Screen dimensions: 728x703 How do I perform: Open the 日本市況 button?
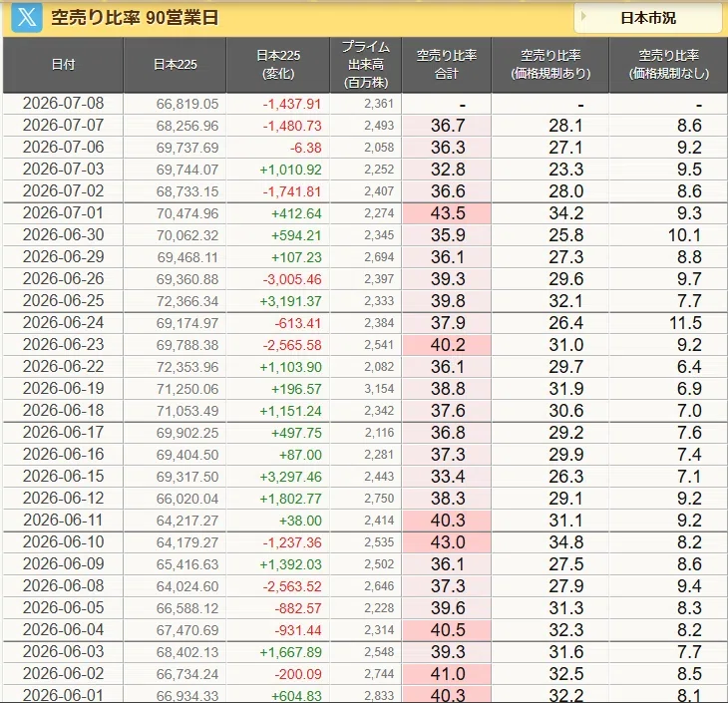click(647, 18)
